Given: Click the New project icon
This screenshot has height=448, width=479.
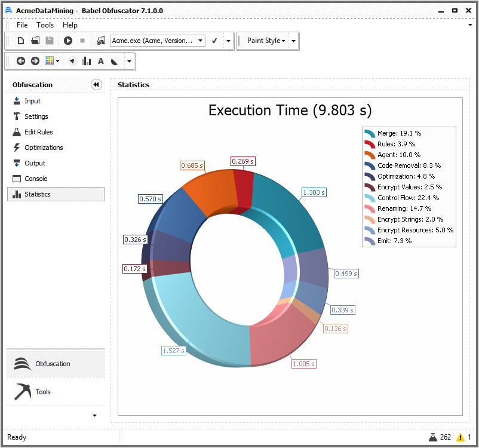Looking at the screenshot, I should pos(21,41).
